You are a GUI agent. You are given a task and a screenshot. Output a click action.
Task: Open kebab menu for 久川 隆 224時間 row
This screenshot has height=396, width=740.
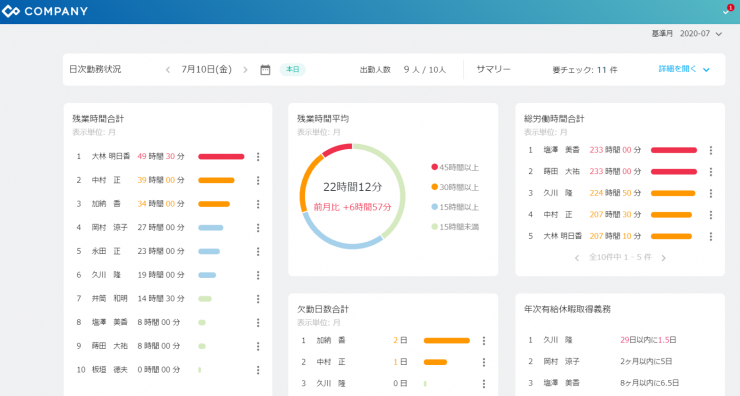point(711,193)
